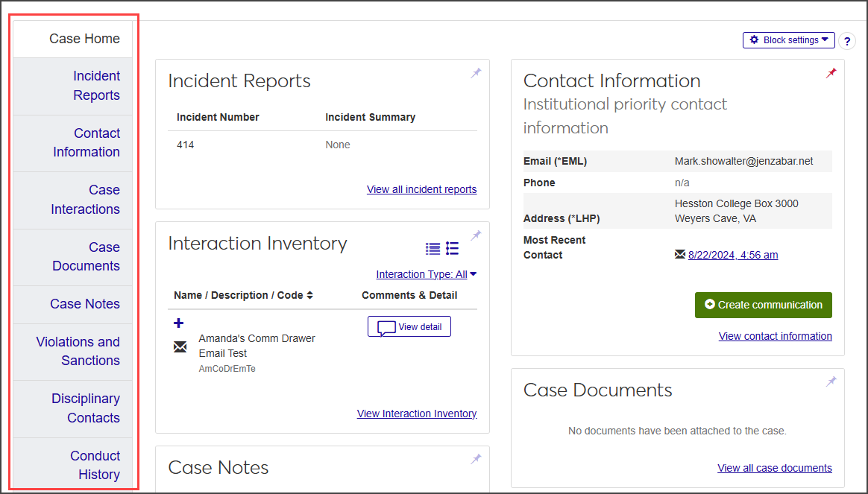
Task: Sort by Name / Description / Code
Action: coord(243,295)
